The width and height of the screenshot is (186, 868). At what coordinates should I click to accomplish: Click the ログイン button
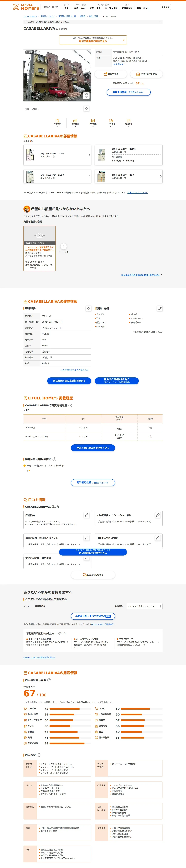click(165, 7)
